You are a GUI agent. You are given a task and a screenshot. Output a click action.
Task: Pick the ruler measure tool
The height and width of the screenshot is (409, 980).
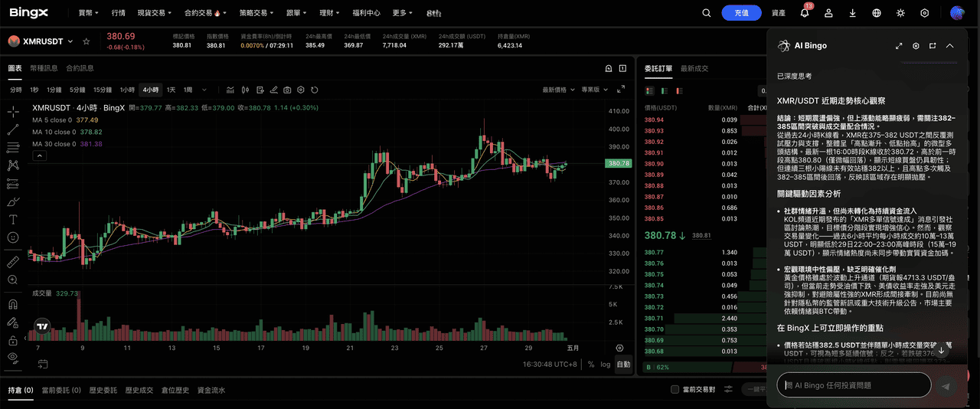tap(13, 262)
